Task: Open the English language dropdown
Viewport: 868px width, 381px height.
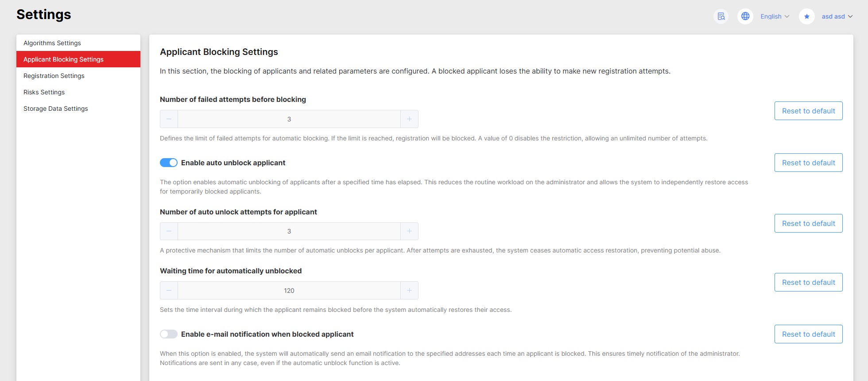Action: (775, 16)
